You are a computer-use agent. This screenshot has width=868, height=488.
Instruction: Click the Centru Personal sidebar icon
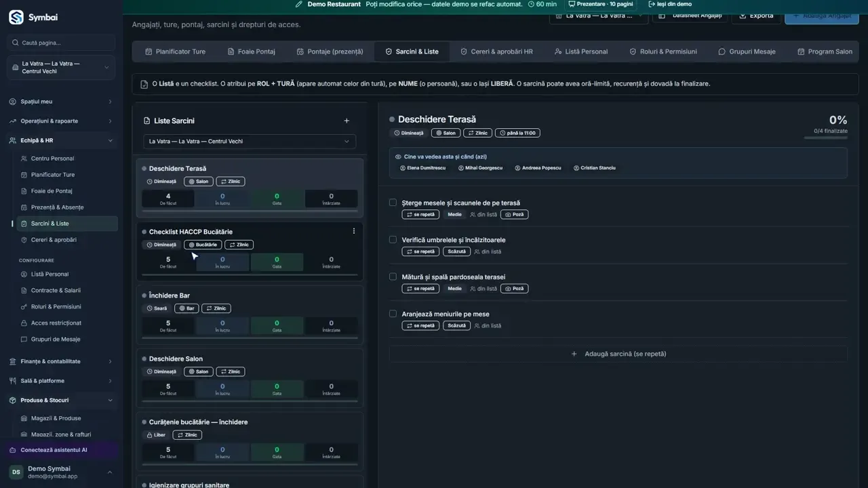pyautogui.click(x=24, y=159)
